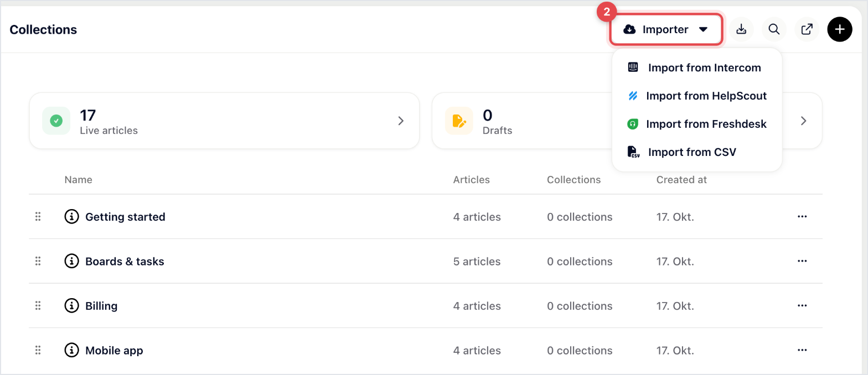Click the Created at column header

tap(681, 180)
